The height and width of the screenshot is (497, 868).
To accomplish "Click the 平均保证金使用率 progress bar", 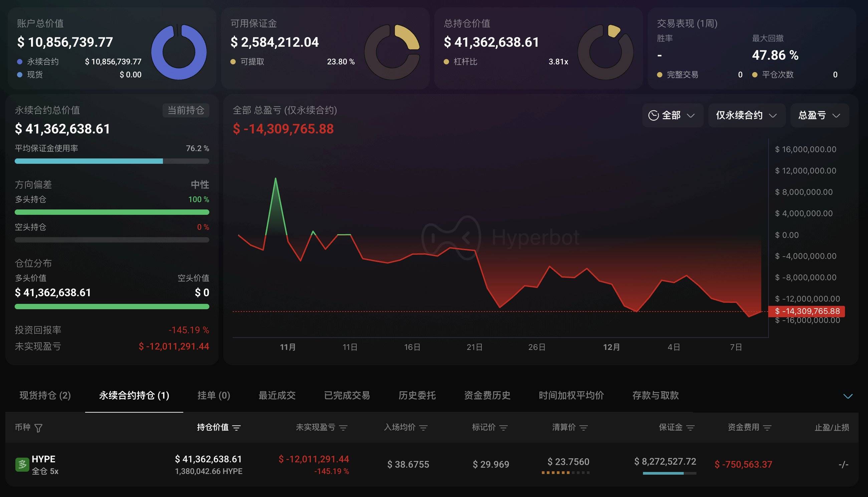I will click(112, 161).
